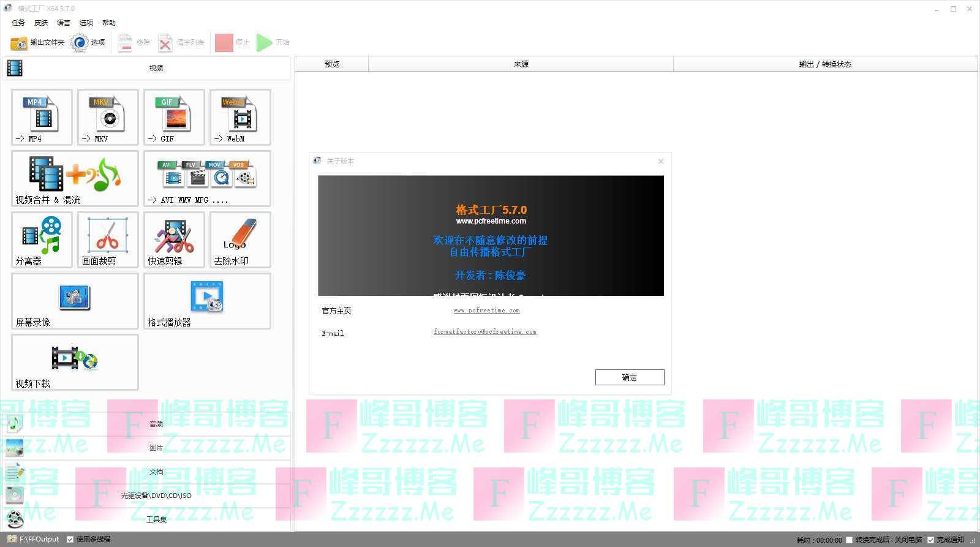The width and height of the screenshot is (980, 547).
Task: Toggle 转换完成后:关闭电脑 shutdown checkbox
Action: (849, 540)
